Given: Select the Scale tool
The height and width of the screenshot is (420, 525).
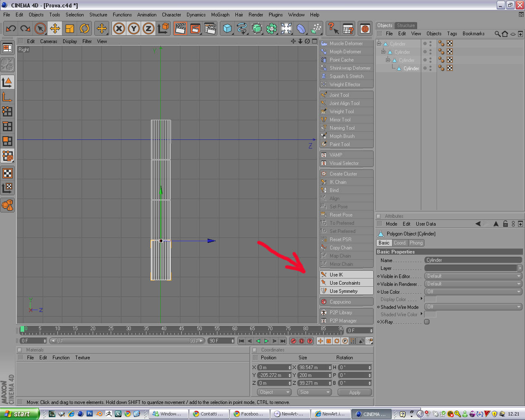Looking at the screenshot, I should [x=70, y=28].
